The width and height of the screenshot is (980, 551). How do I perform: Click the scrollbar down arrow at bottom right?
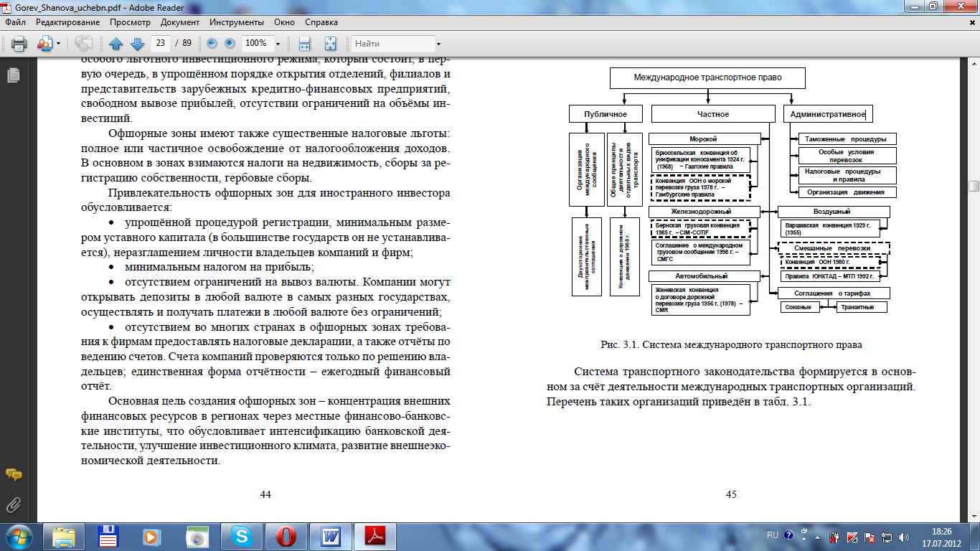tap(974, 516)
